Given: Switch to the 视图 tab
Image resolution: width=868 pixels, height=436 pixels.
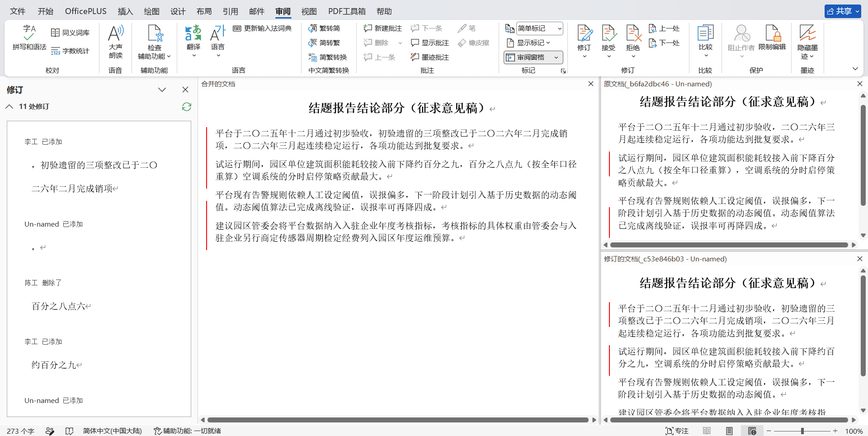Looking at the screenshot, I should point(309,11).
